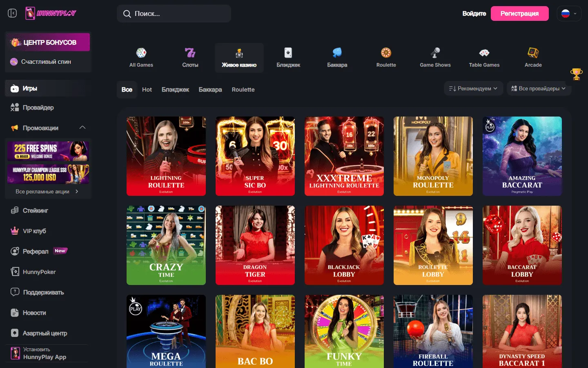Choose the Roulette wheel category
The height and width of the screenshot is (368, 588).
pyautogui.click(x=386, y=58)
